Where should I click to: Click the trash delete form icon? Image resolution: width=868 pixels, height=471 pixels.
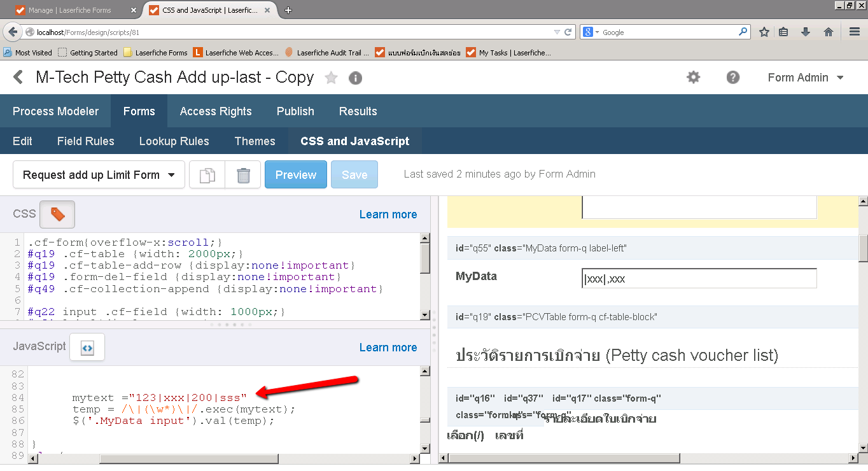(243, 175)
